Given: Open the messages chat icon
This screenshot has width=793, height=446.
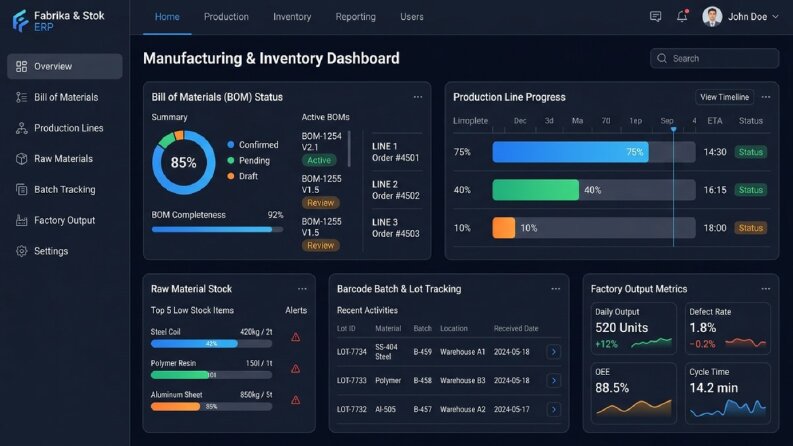Looking at the screenshot, I should (x=655, y=17).
